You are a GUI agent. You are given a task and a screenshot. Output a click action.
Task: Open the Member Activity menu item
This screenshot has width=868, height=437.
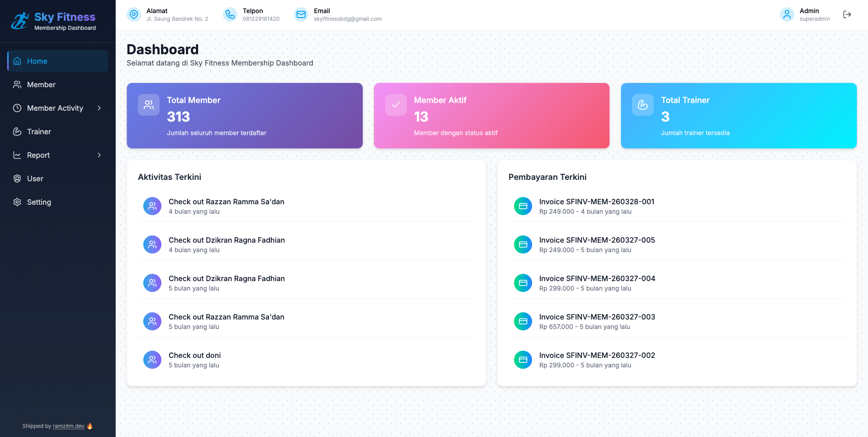coord(57,108)
